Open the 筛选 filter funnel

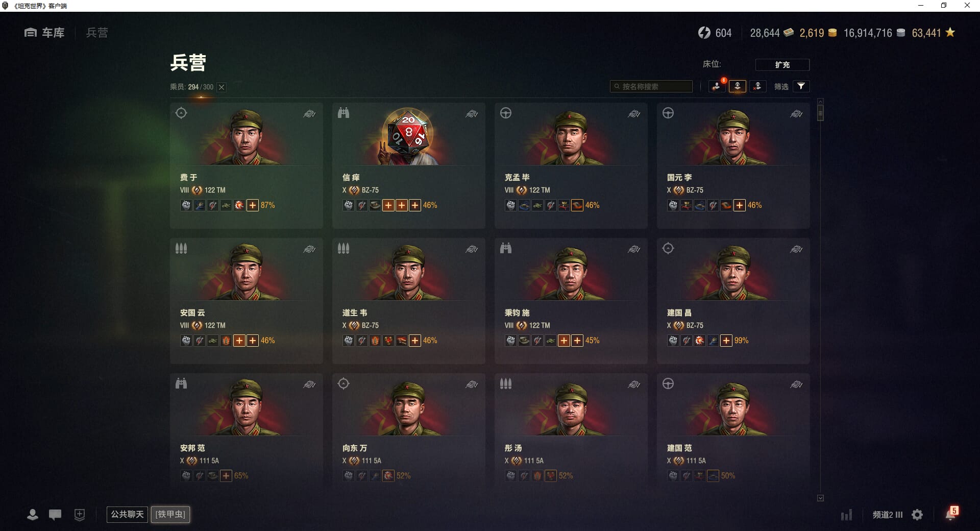click(801, 86)
